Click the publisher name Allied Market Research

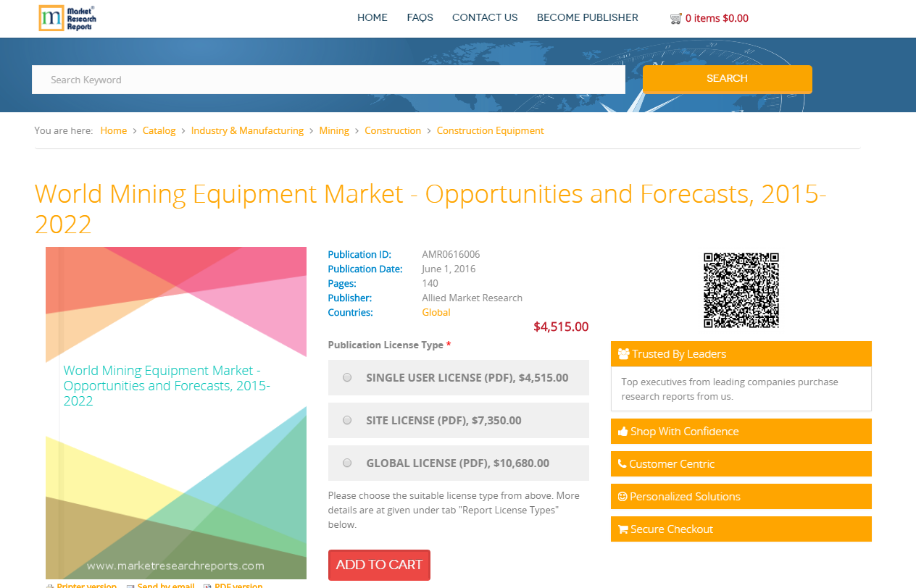(x=472, y=298)
